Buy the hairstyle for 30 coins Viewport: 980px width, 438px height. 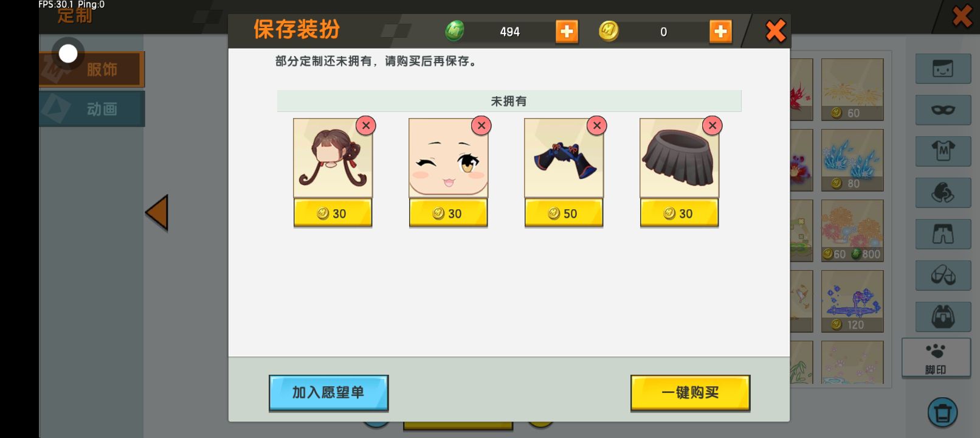(333, 214)
